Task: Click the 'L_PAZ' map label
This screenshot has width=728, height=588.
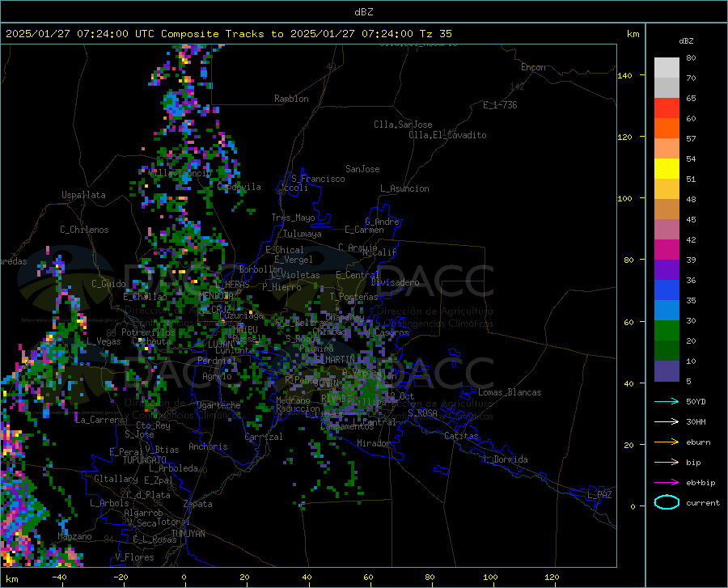Action: pos(599,495)
